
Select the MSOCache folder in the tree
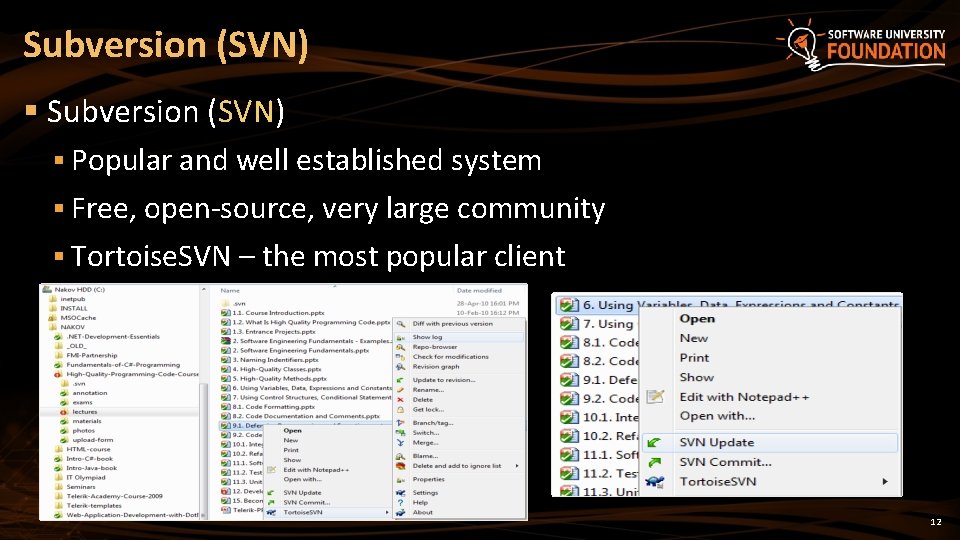(x=78, y=318)
